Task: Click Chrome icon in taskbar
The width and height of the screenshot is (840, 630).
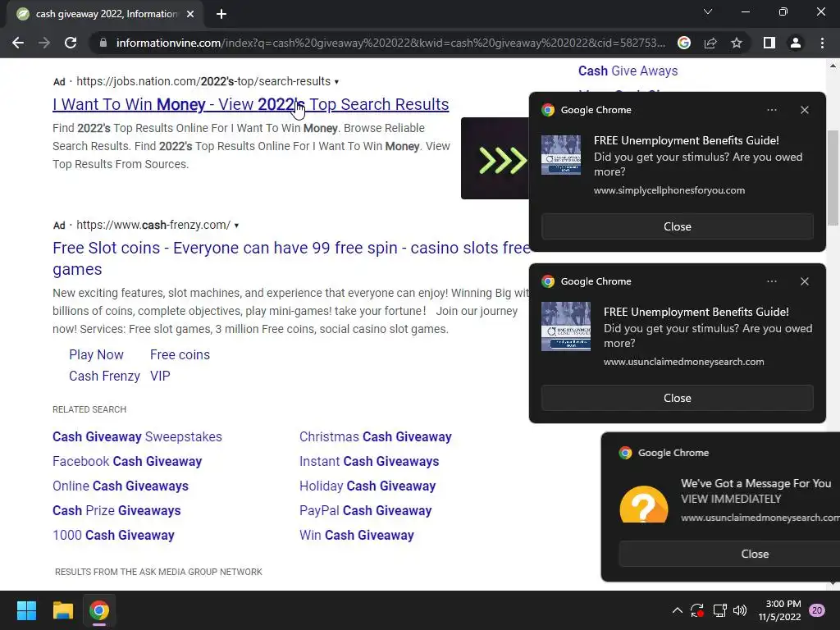Action: [x=99, y=610]
